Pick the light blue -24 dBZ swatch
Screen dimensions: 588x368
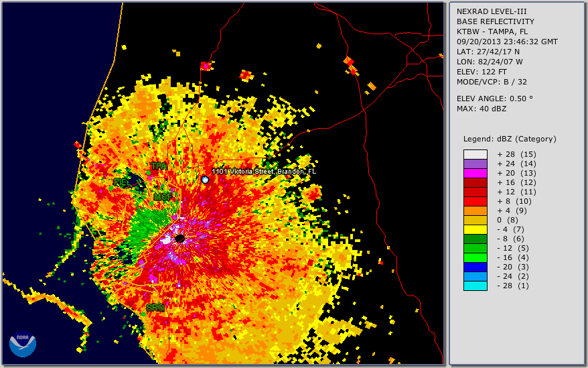click(475, 276)
